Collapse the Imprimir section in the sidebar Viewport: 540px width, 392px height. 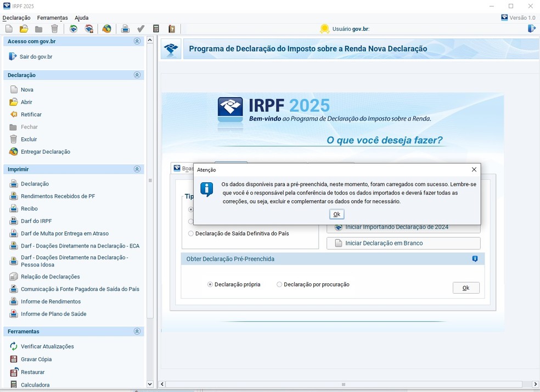click(x=137, y=169)
